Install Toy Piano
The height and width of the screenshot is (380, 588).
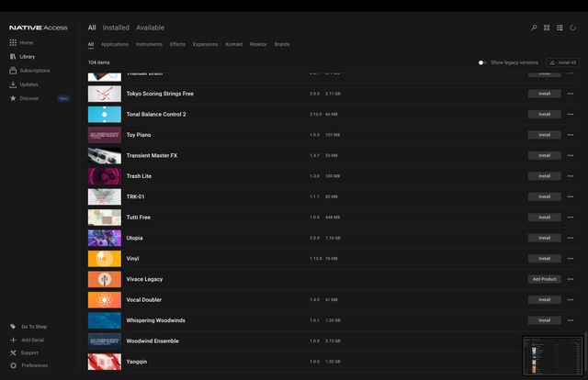tap(545, 135)
